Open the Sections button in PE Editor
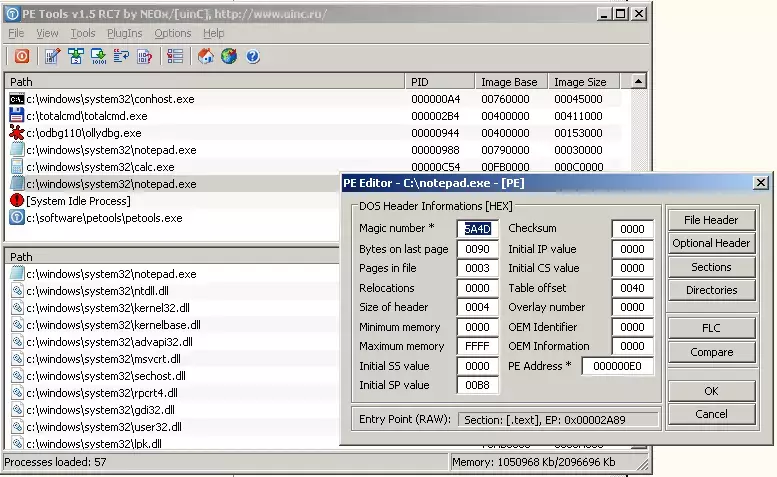The width and height of the screenshot is (777, 477). tap(711, 267)
